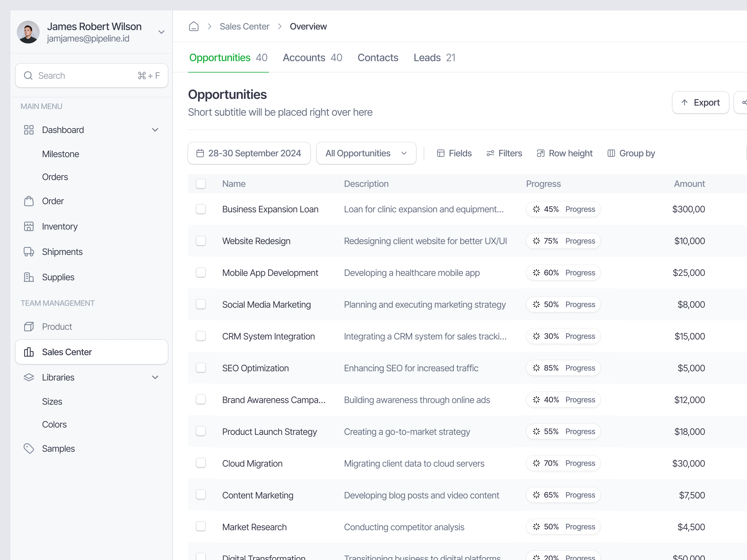
Task: Switch to the Leads tab
Action: click(434, 58)
